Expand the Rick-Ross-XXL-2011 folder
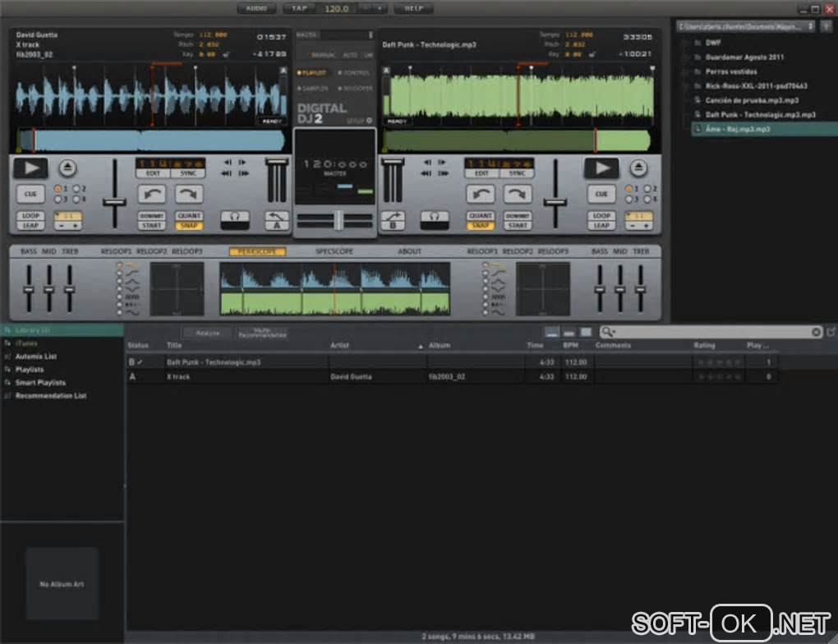Viewport: 838px width, 644px height. 686,86
